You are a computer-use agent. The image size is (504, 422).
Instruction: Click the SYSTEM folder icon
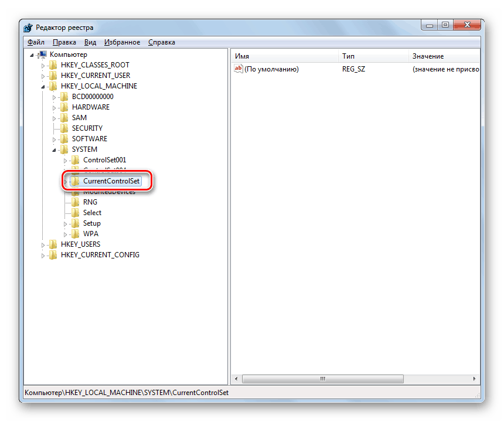pyautogui.click(x=64, y=149)
